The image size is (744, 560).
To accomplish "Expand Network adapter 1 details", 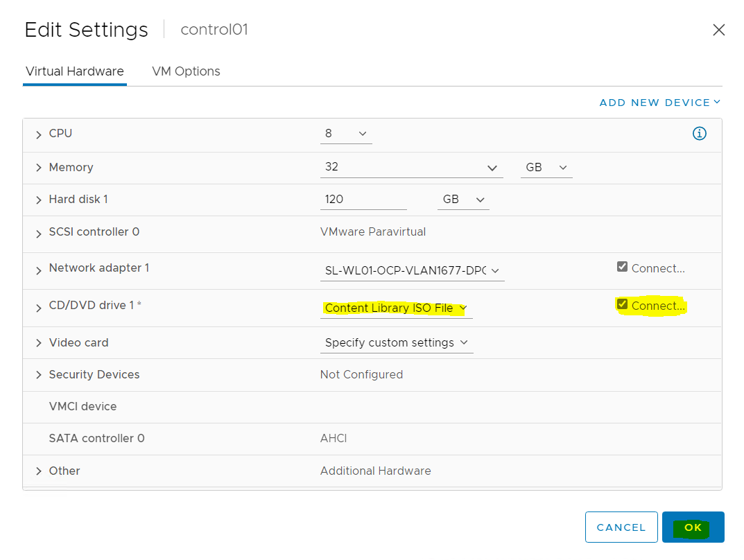I will tap(39, 270).
